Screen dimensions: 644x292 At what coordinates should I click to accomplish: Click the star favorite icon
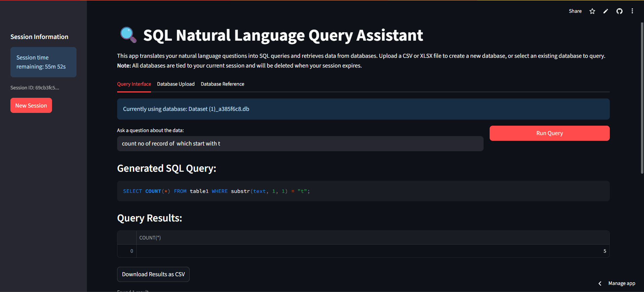point(592,11)
